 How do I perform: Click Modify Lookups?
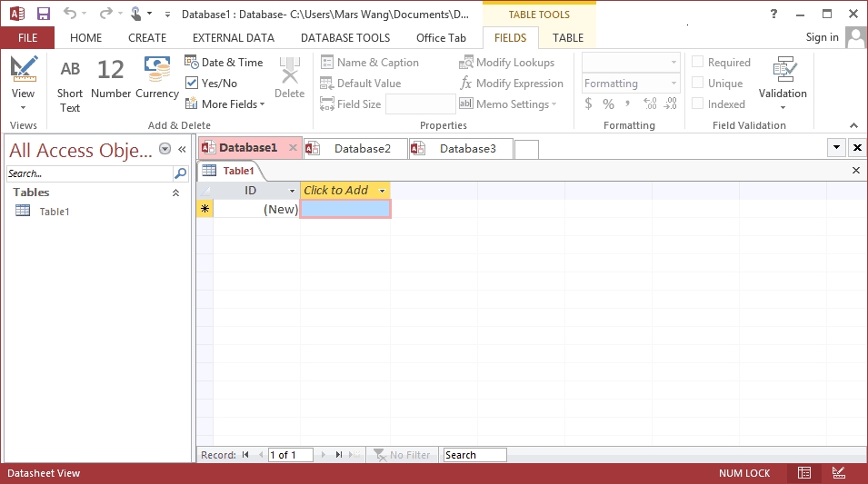[506, 63]
